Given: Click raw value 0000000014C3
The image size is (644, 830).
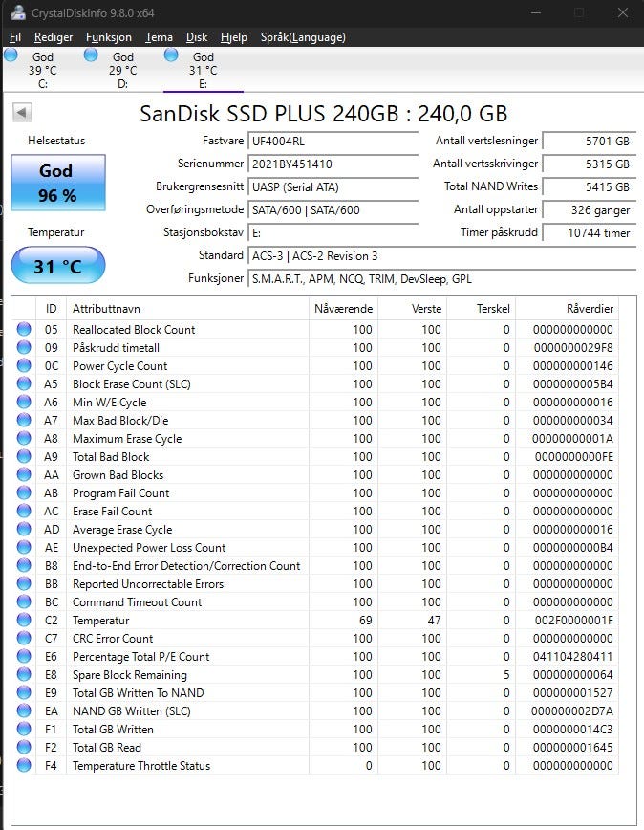Looking at the screenshot, I should [573, 730].
